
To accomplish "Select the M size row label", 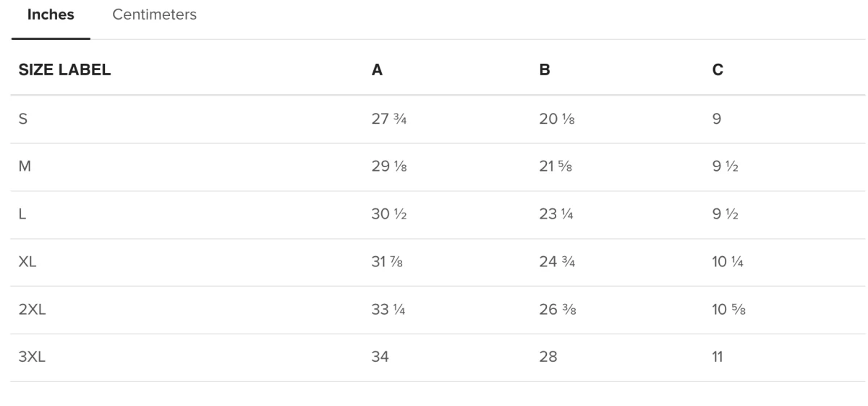I will [24, 167].
